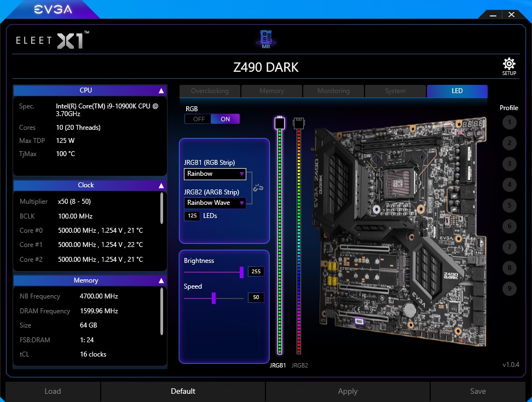This screenshot has height=402, width=532.
Task: Click the Z490 DARK motherboard image
Action: point(400,232)
